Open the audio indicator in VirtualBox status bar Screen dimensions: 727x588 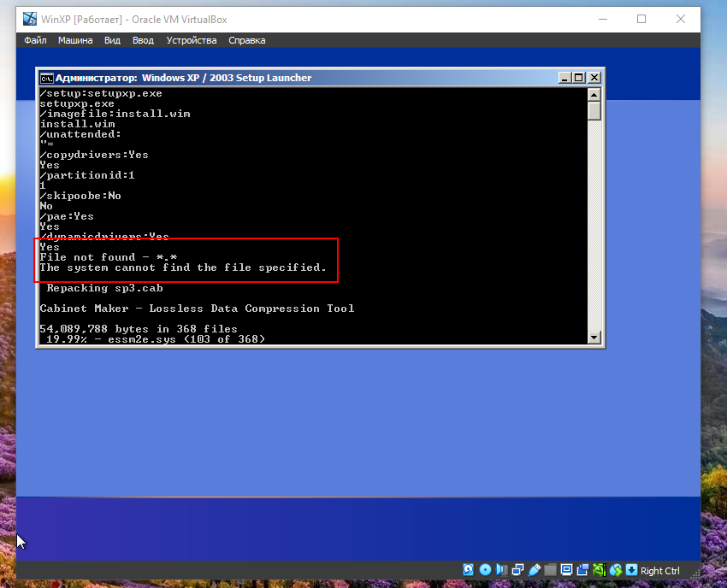pos(502,570)
